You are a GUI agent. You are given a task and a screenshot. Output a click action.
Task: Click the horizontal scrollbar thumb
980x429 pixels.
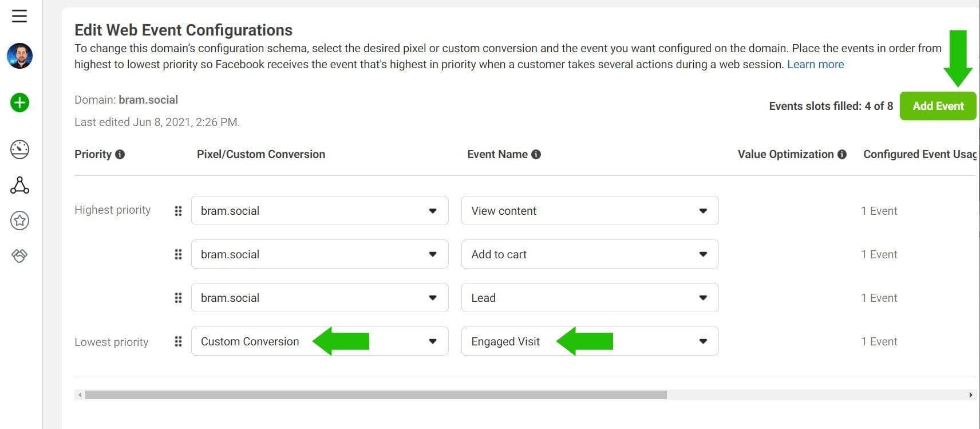(x=376, y=395)
